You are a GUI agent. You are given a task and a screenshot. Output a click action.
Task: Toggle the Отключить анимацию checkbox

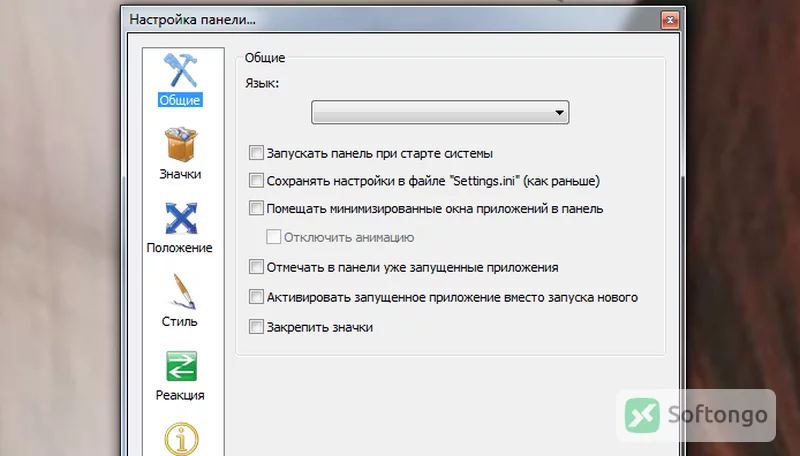coord(273,237)
